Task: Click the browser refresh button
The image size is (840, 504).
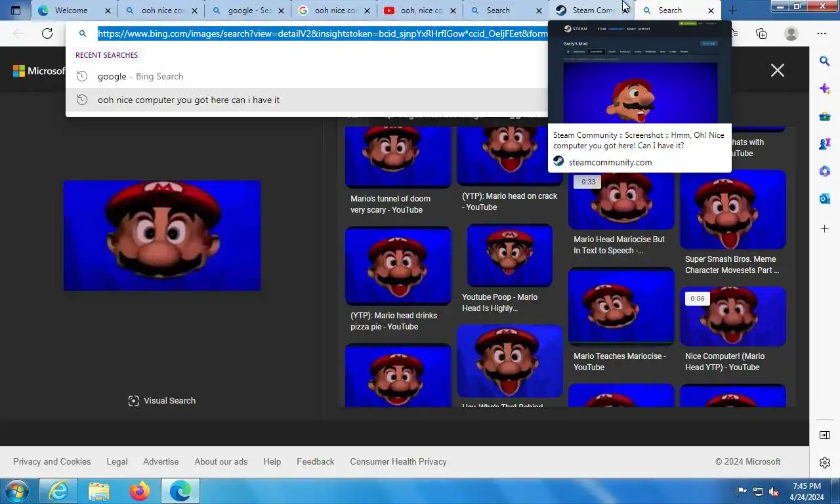Action: (47, 33)
